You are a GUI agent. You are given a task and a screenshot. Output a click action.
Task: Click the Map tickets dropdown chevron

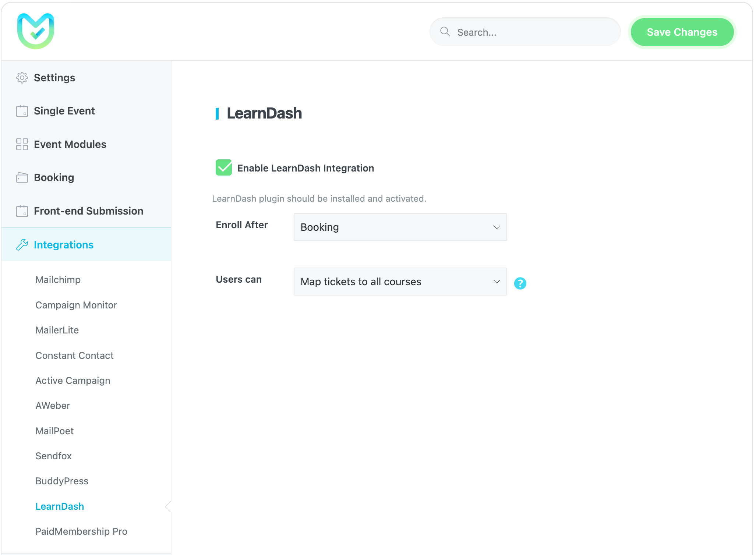497,282
